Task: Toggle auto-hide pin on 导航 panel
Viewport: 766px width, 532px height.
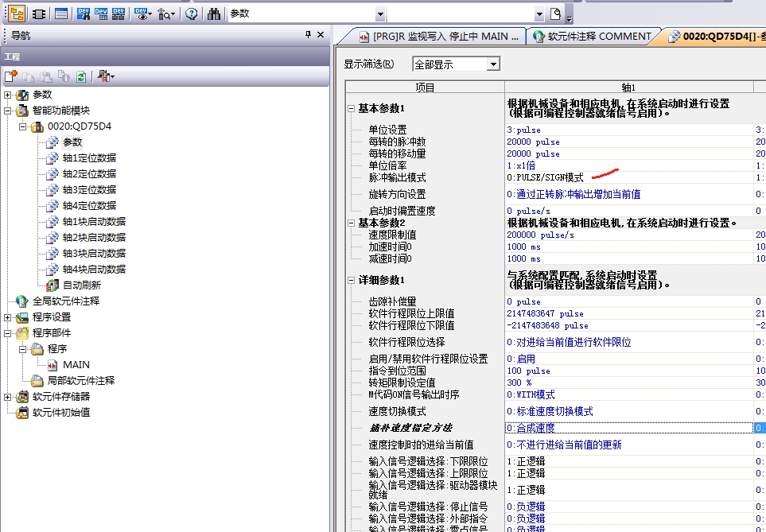Action: point(309,35)
